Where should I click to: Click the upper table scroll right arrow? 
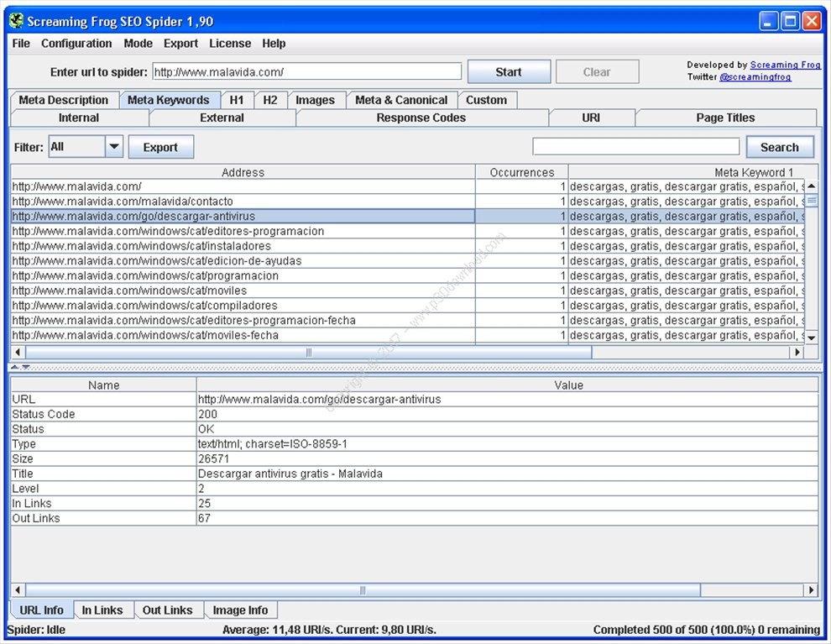pyautogui.click(x=797, y=352)
